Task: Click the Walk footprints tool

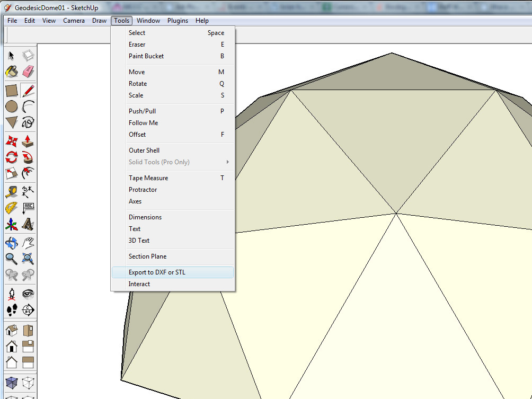Action: point(12,310)
